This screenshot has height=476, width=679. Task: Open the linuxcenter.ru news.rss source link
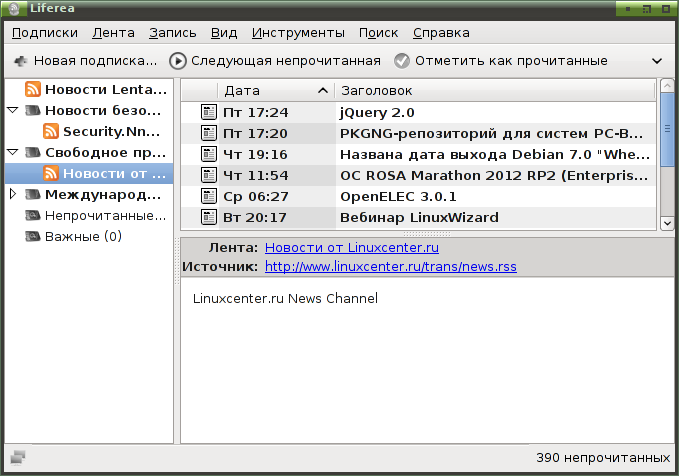(x=391, y=266)
